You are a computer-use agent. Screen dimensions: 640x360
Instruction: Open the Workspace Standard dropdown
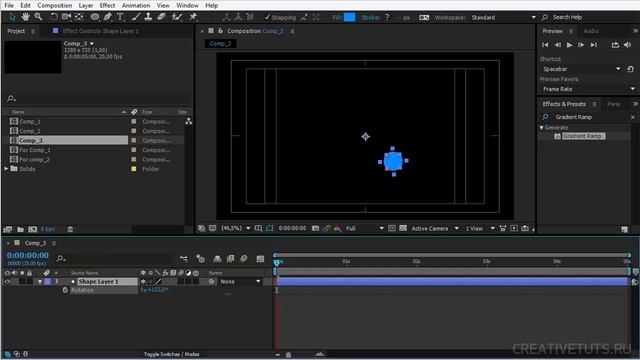pos(503,17)
